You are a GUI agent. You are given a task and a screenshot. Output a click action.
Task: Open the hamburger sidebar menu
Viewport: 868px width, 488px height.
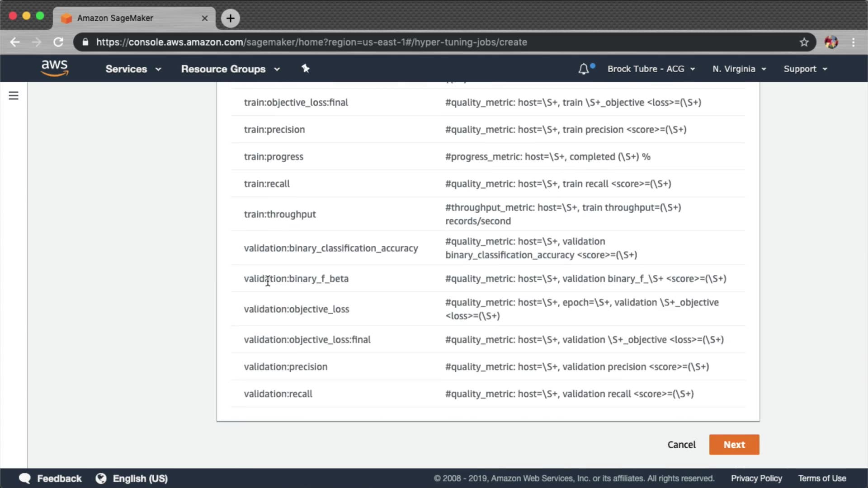point(14,96)
